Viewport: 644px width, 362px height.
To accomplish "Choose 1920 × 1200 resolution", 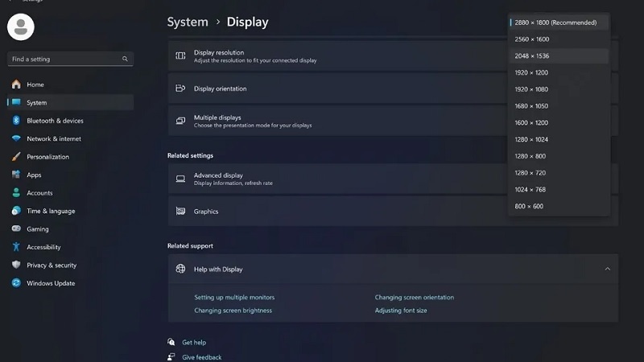I will point(559,72).
